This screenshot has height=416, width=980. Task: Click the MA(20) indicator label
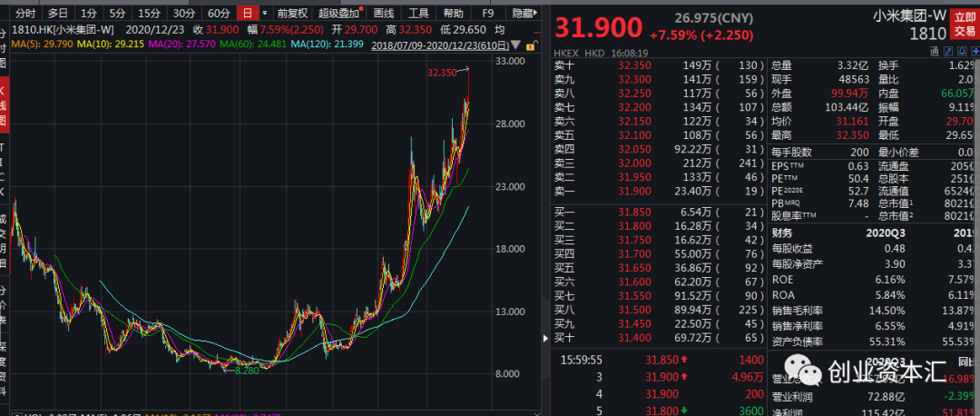[183, 44]
